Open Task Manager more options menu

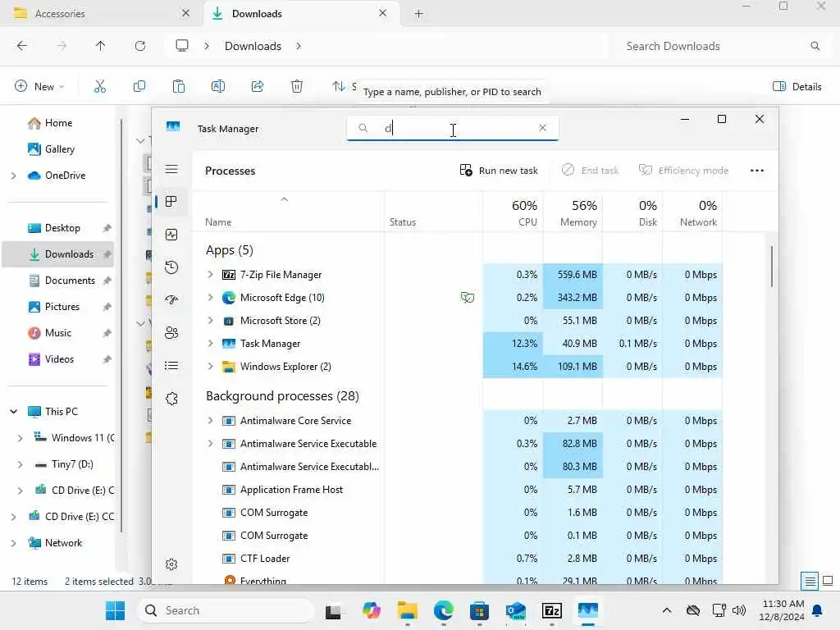click(x=757, y=171)
